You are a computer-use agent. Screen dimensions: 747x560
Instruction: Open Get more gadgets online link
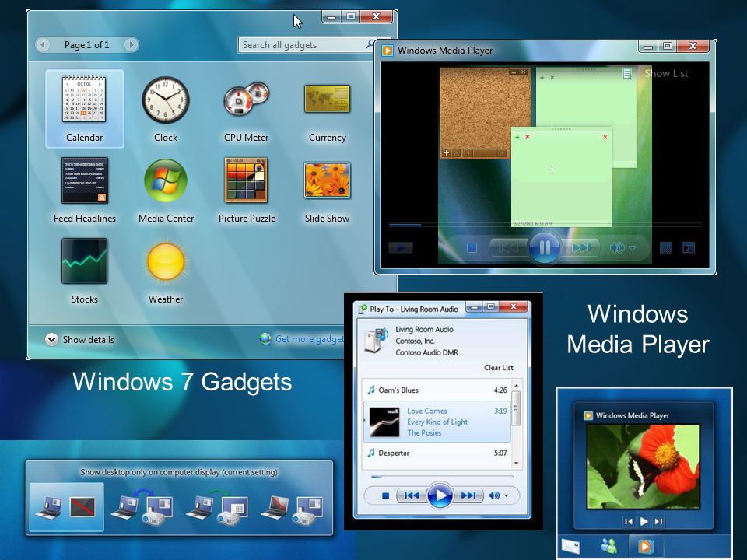(x=303, y=339)
